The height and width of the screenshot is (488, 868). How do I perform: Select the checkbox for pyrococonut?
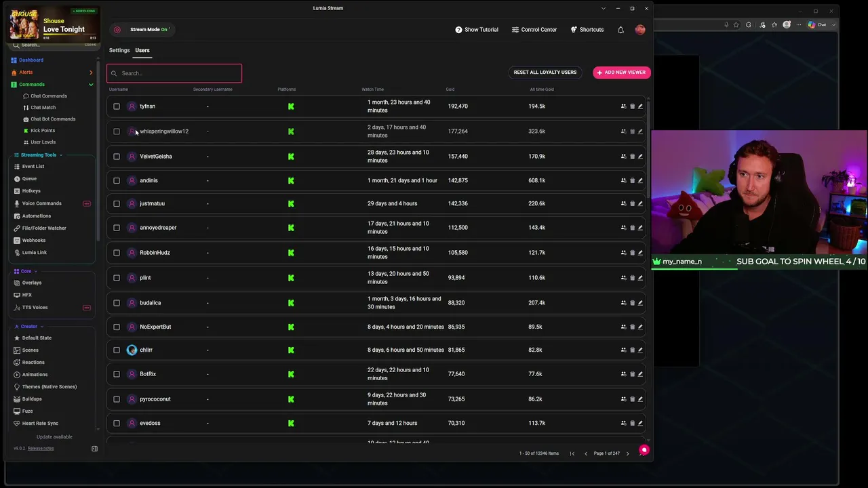click(117, 399)
